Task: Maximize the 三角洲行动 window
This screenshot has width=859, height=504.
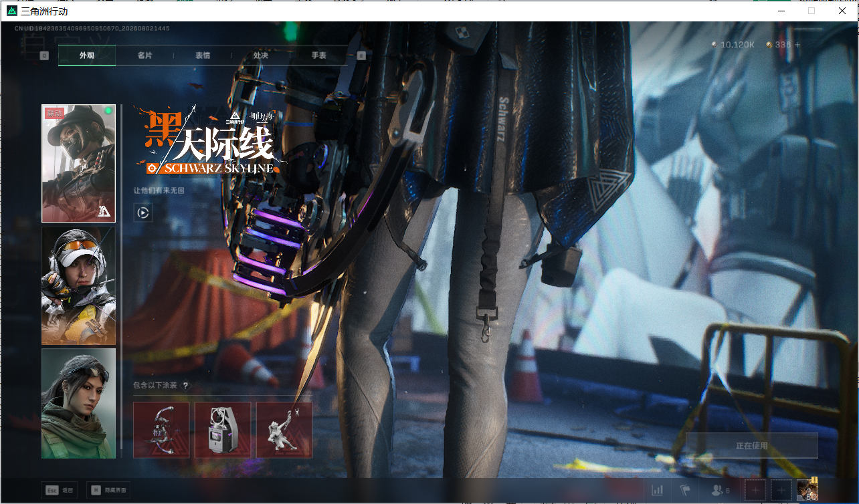Action: 812,11
